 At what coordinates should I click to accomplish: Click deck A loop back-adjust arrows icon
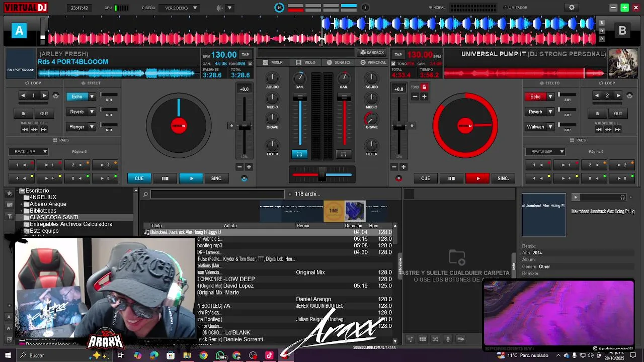[x=25, y=130]
